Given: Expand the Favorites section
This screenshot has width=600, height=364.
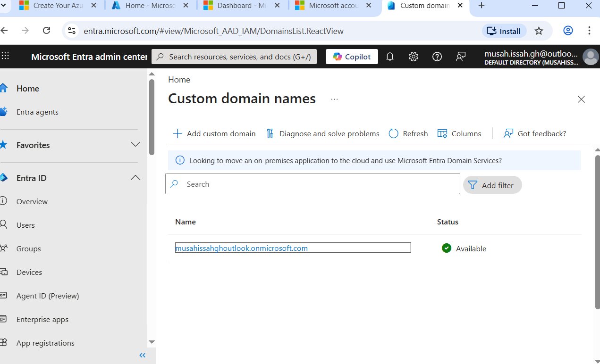Looking at the screenshot, I should (135, 145).
